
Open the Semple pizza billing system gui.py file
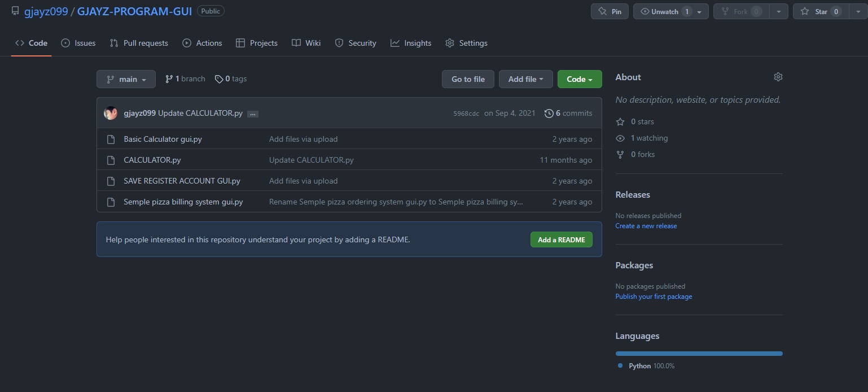coord(183,202)
